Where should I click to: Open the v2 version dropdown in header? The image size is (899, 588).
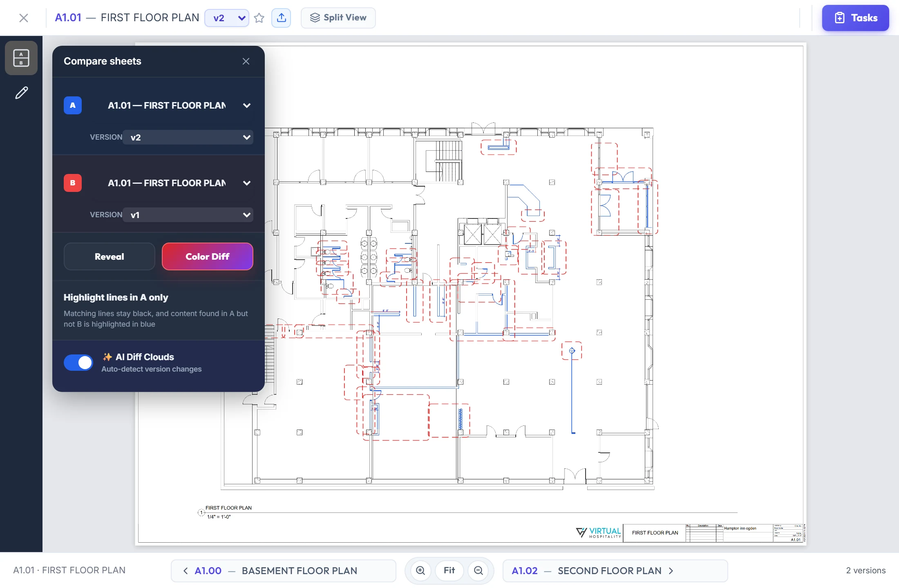click(x=227, y=18)
